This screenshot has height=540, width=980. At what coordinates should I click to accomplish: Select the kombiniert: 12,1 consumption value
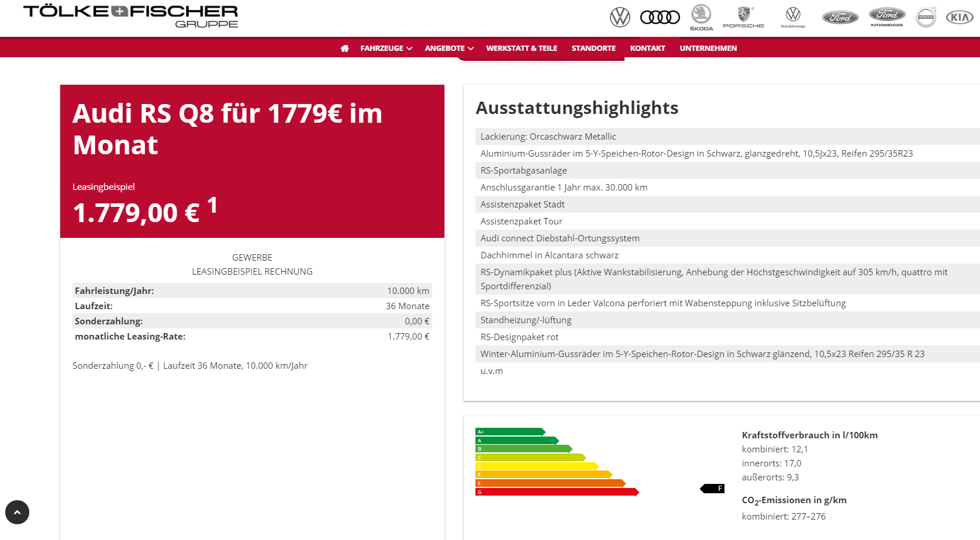coord(775,449)
